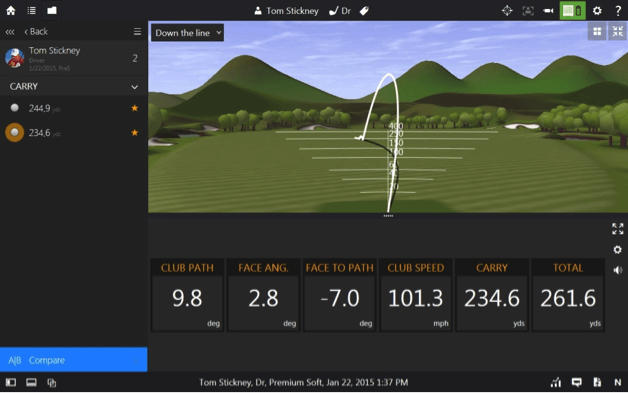Toggle the bottom panel layout icon

31,383
